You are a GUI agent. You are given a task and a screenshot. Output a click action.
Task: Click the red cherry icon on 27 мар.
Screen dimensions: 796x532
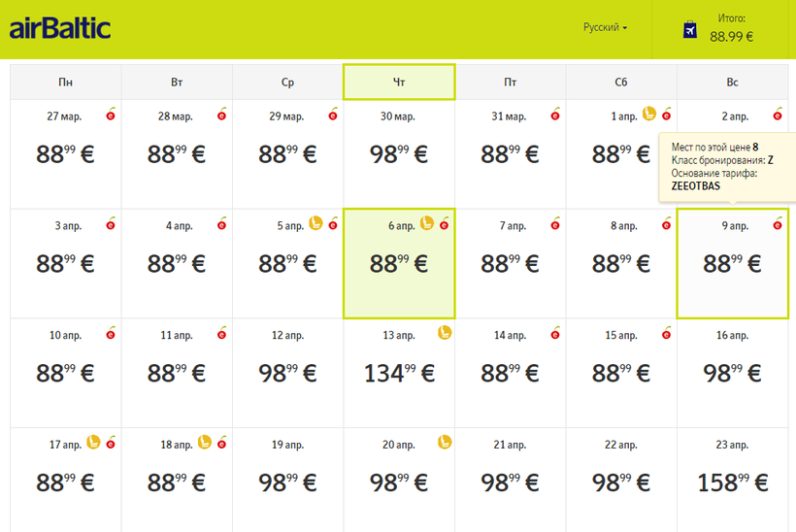point(110,115)
